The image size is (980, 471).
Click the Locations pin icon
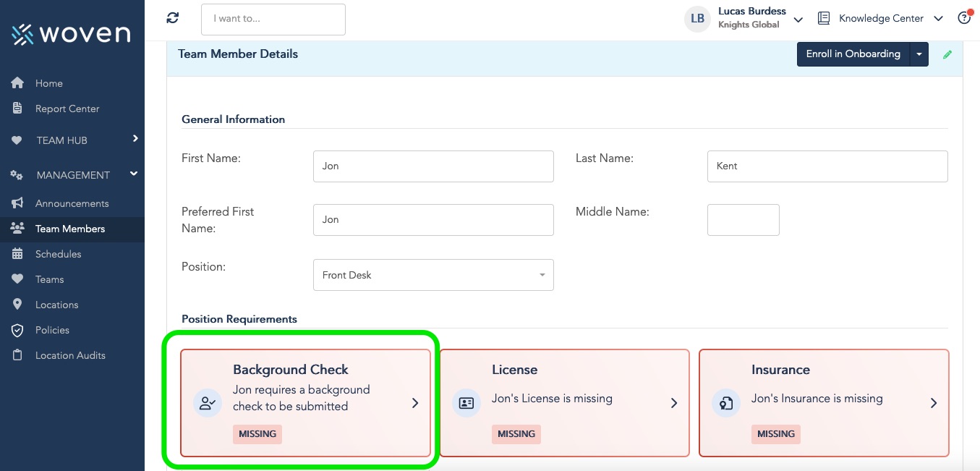coord(18,305)
